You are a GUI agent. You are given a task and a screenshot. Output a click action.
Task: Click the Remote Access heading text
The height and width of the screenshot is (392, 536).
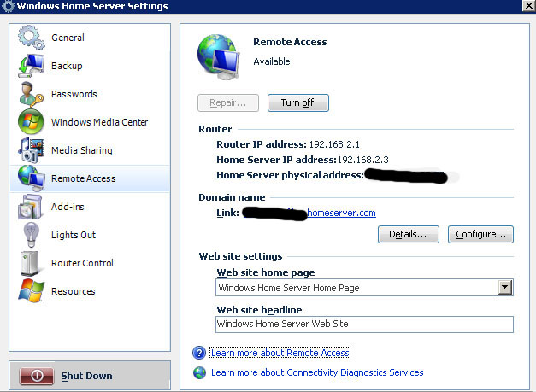pyautogui.click(x=290, y=42)
